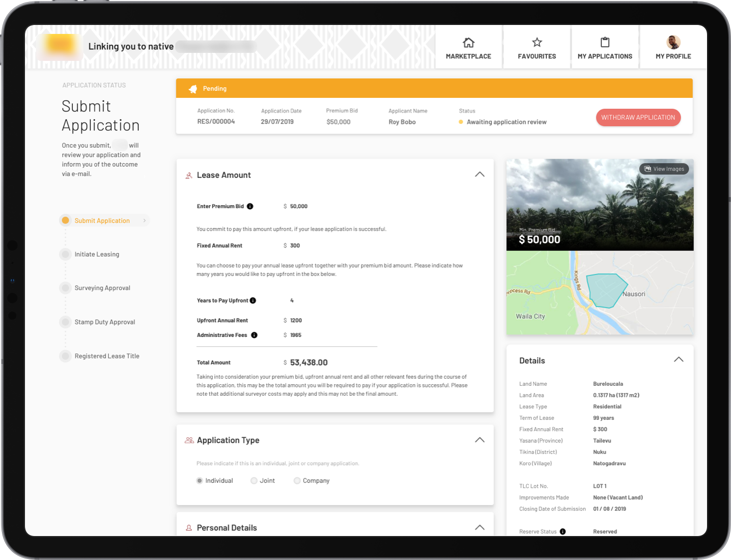Screen dimensions: 731x560
Task: Click closing date 01 / 08 / 2019
Action: tap(609, 509)
